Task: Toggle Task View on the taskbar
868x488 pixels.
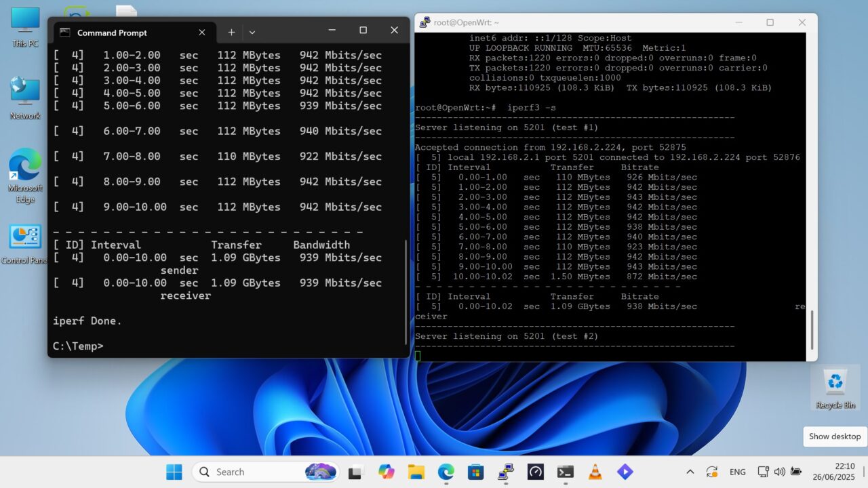Action: (356, 472)
